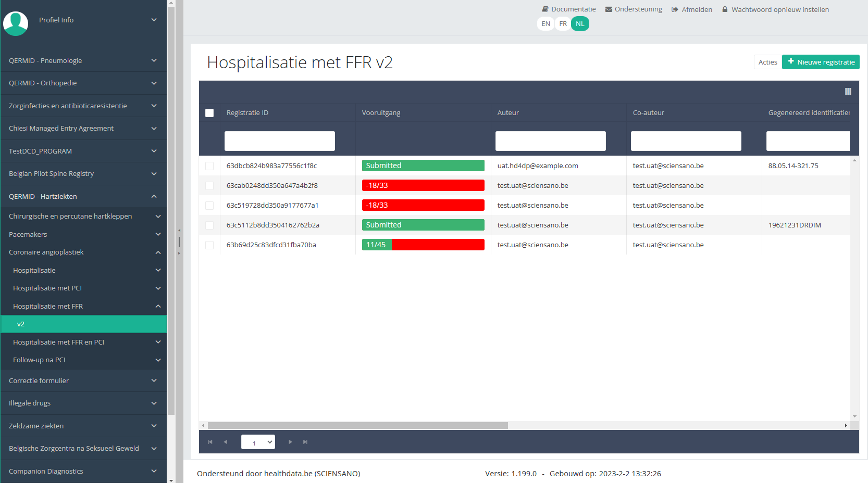868x483 pixels.
Task: Click the Registratie ID filter field
Action: pos(280,141)
